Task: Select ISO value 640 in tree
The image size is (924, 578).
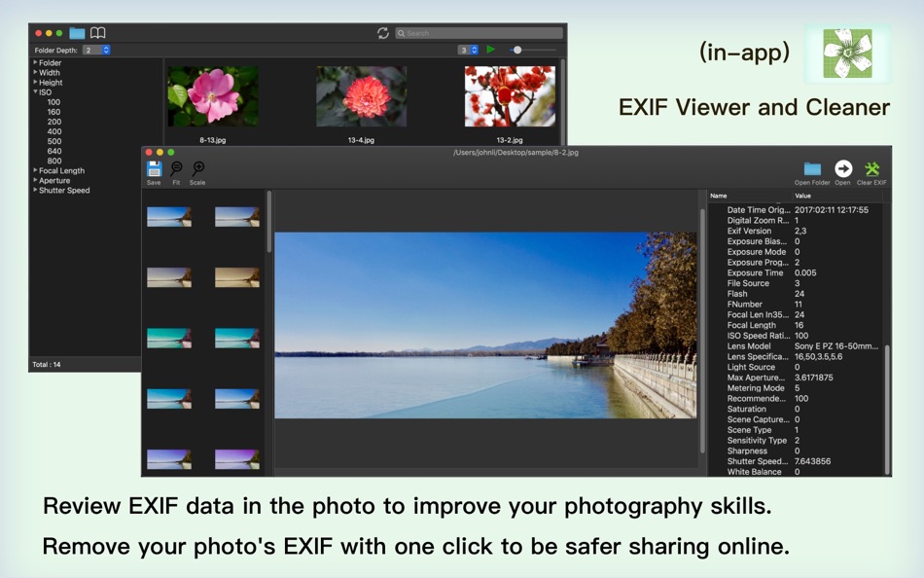Action: point(54,151)
